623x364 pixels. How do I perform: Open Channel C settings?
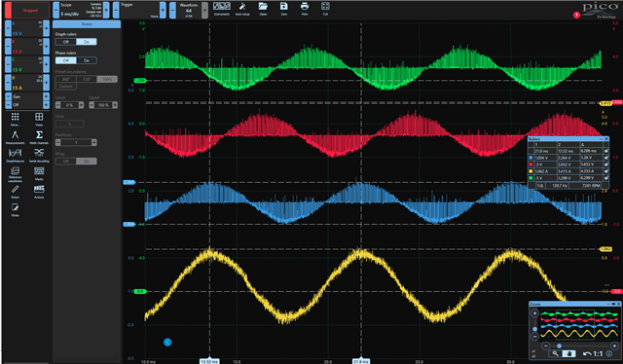tap(27, 64)
